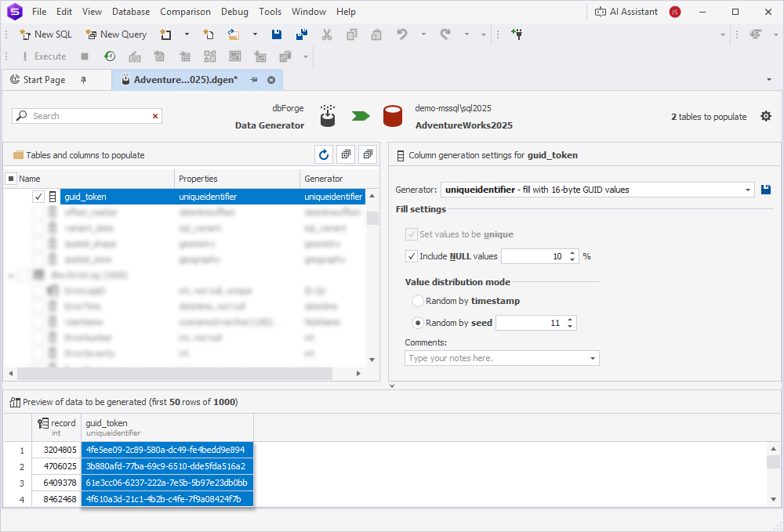Select Random by seed option
Screen dimensions: 784x532
tap(418, 324)
